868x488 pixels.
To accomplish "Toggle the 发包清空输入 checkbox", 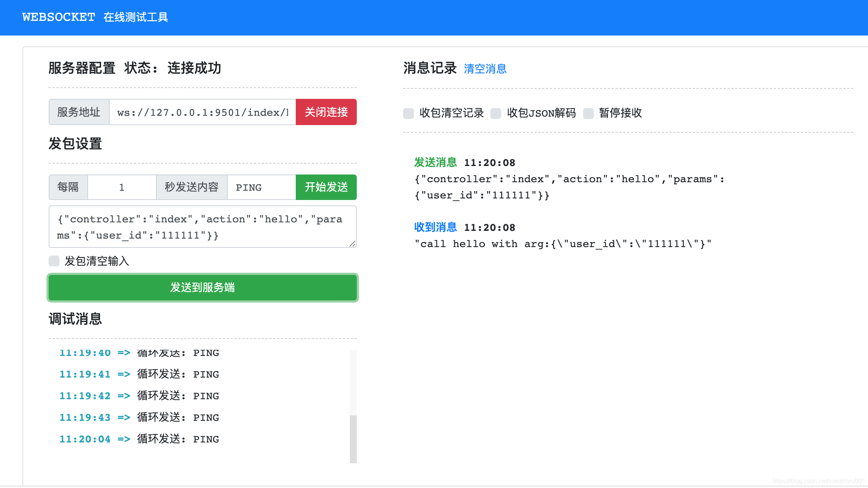I will pos(54,261).
